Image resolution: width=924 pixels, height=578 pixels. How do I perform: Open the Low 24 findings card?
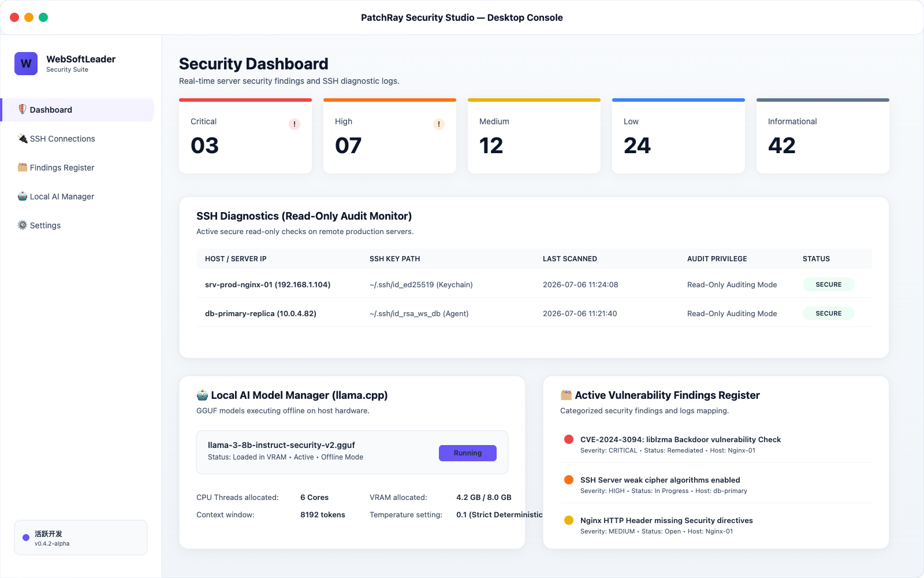click(x=679, y=136)
